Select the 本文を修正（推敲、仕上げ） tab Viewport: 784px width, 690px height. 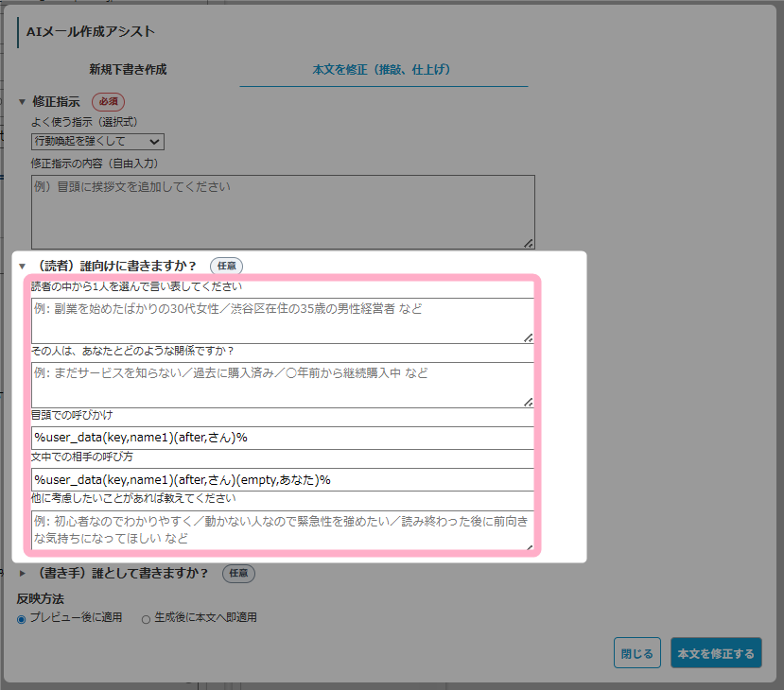pyautogui.click(x=383, y=69)
